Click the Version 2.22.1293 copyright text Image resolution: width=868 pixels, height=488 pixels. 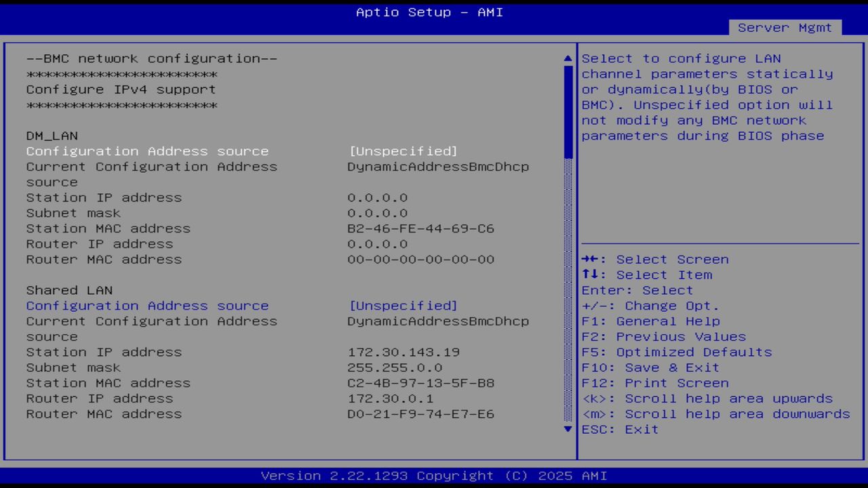[429, 475]
